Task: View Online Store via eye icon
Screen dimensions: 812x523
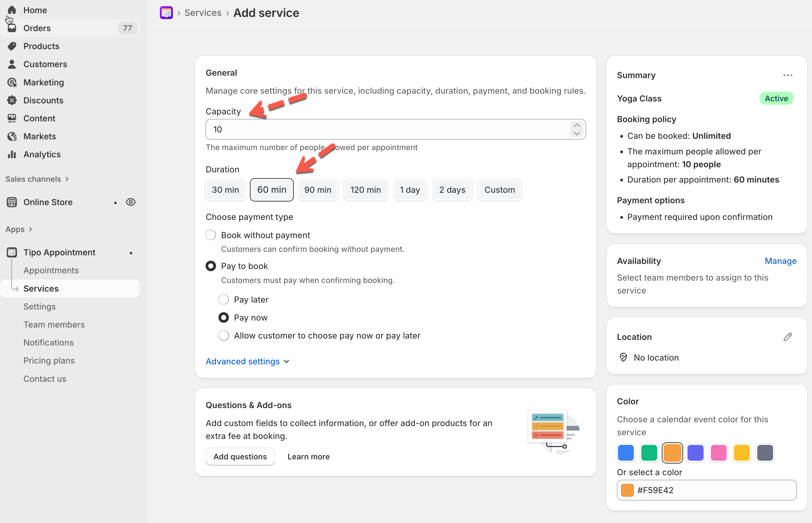Action: click(x=131, y=202)
